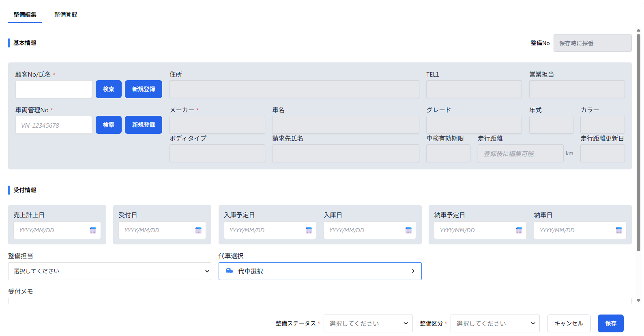644x336 pixels.
Task: Click the vertical scrollbar down arrow
Action: tap(638, 301)
